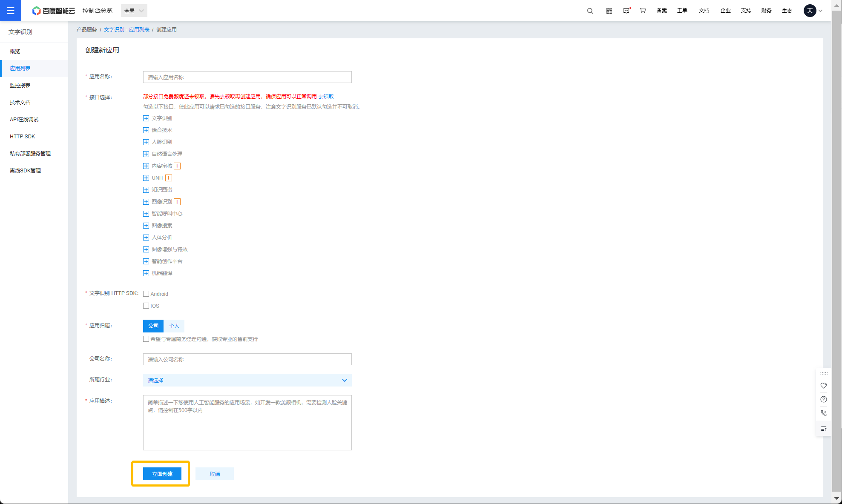
Task: Click the 应用名称 input field
Action: click(247, 77)
